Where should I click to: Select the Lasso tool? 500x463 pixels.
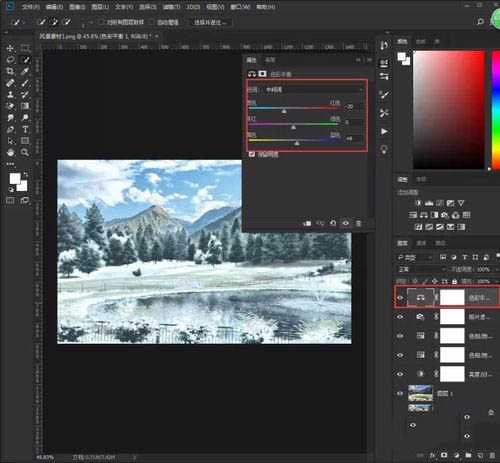(x=10, y=60)
